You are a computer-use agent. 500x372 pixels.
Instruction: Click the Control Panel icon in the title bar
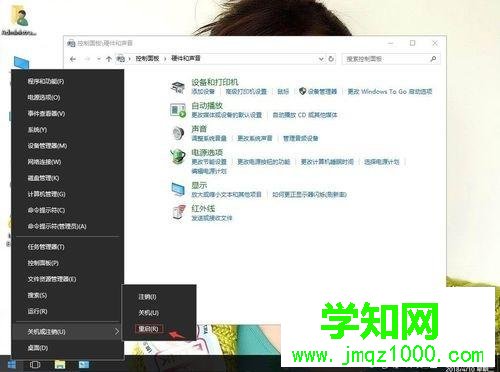pos(71,43)
